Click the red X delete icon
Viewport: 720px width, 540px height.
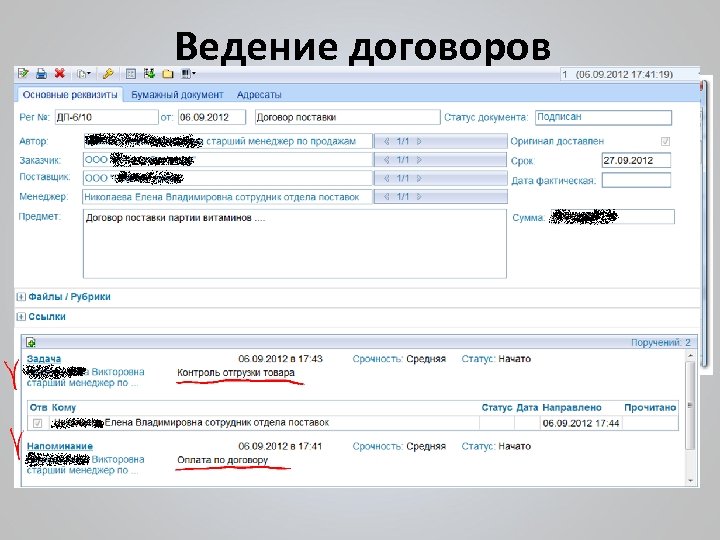pos(60,73)
